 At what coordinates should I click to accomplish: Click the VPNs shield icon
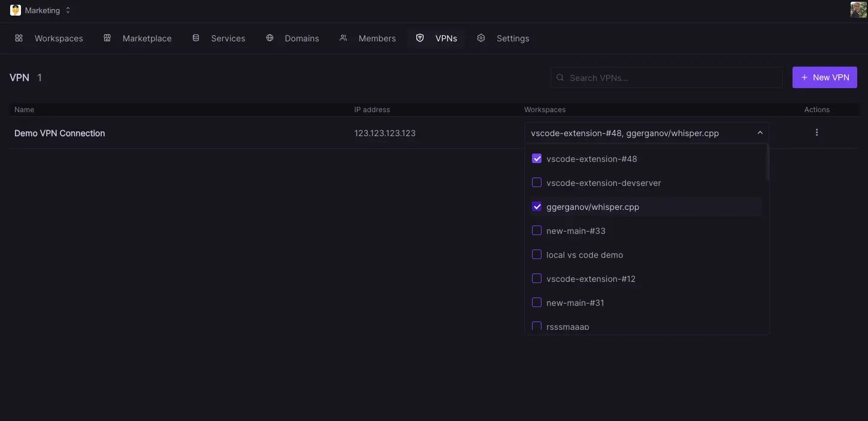(419, 38)
